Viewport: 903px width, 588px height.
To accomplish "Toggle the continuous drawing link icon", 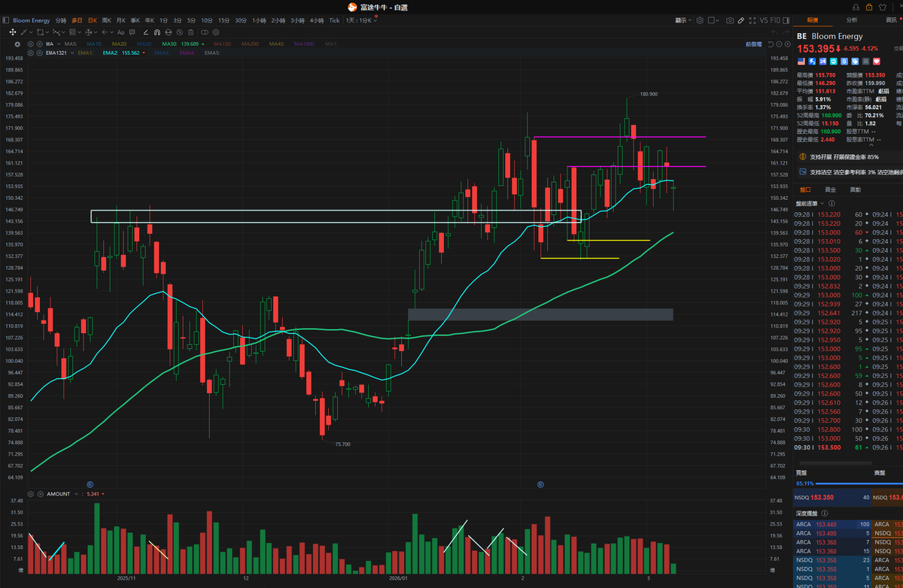I will point(204,32).
